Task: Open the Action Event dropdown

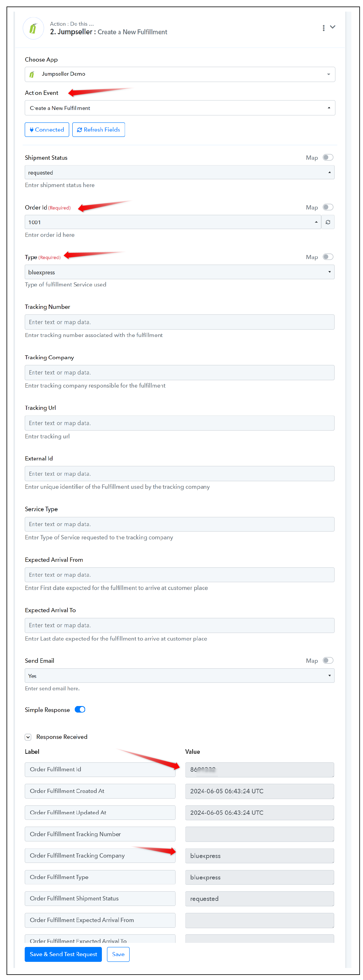Action: [x=180, y=108]
